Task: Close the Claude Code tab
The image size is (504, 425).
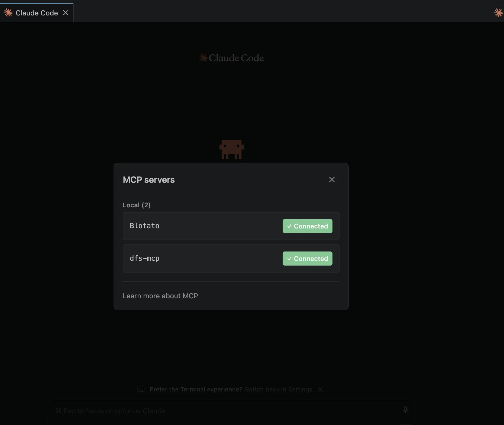Action: [66, 13]
